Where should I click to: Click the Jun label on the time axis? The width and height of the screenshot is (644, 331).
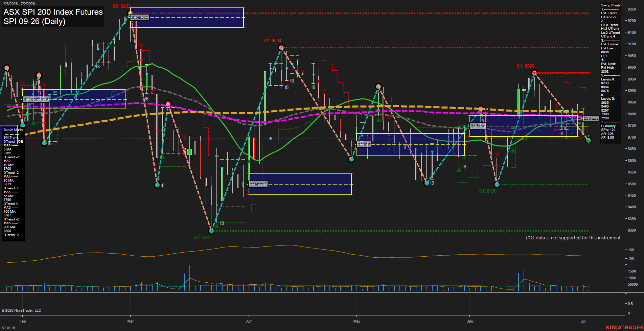[469, 321]
